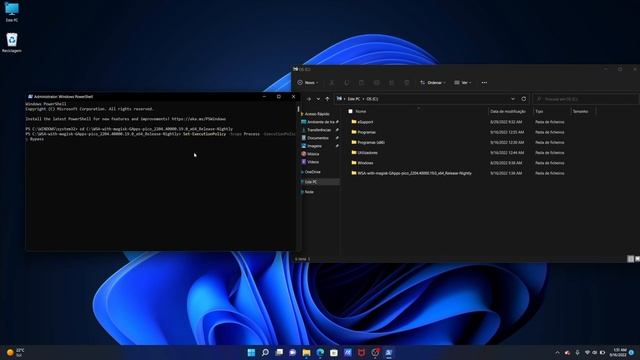Click the Rename icon in Explorer toolbar

[376, 83]
